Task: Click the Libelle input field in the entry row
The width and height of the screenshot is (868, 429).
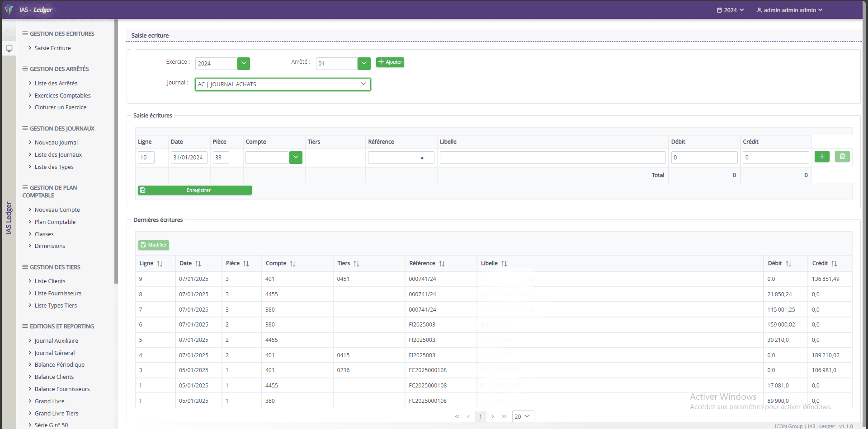Action: tap(552, 157)
